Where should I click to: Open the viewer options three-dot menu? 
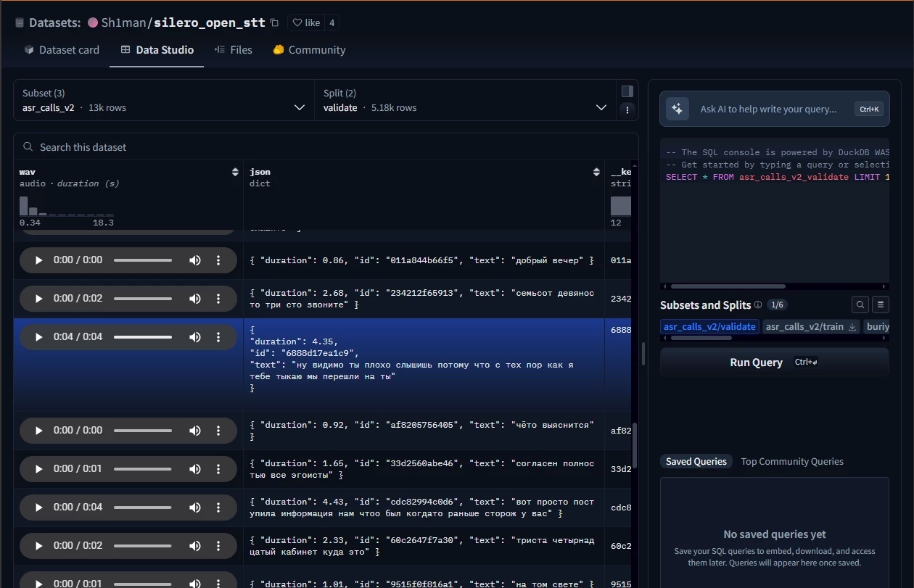[627, 110]
